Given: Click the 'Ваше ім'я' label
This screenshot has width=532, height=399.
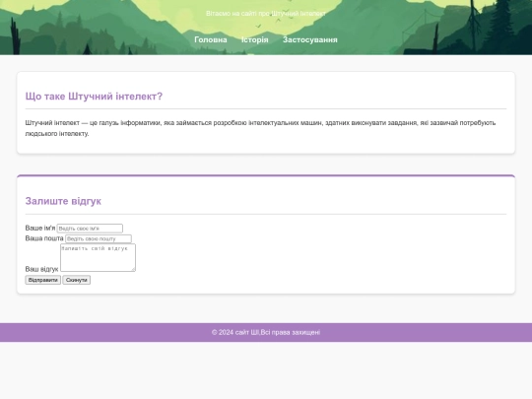Looking at the screenshot, I should 40,228.
